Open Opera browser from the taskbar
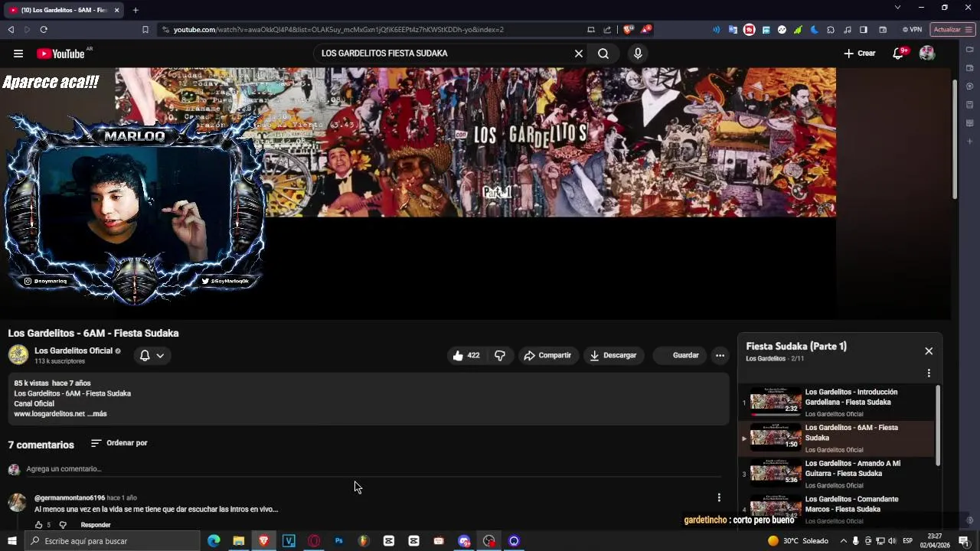 tap(314, 541)
